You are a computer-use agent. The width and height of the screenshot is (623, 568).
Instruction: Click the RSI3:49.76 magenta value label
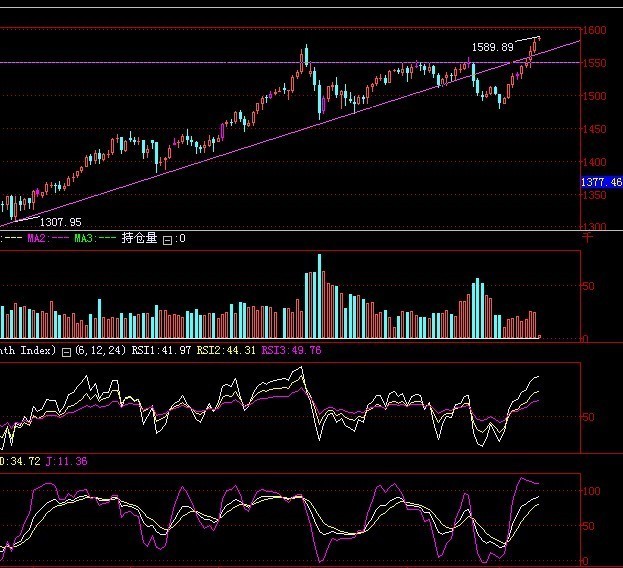pos(292,351)
